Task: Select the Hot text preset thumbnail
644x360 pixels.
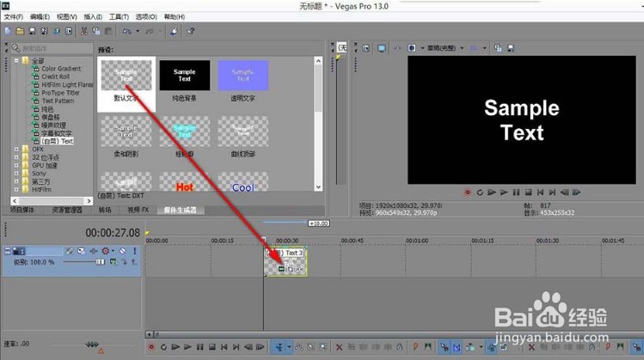Action: pos(184,183)
